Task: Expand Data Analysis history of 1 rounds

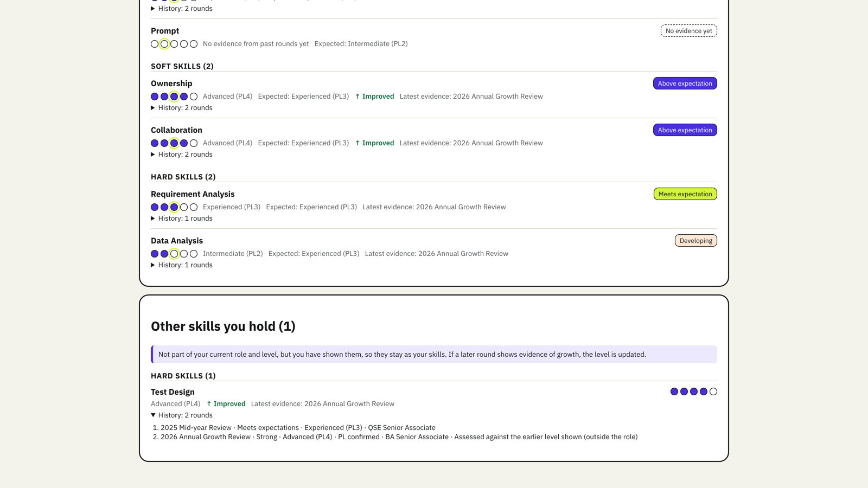Action: point(182,265)
